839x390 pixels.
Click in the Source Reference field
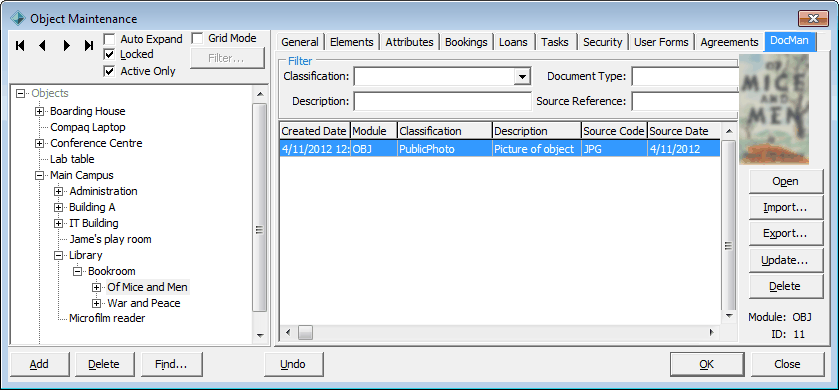pyautogui.click(x=685, y=101)
